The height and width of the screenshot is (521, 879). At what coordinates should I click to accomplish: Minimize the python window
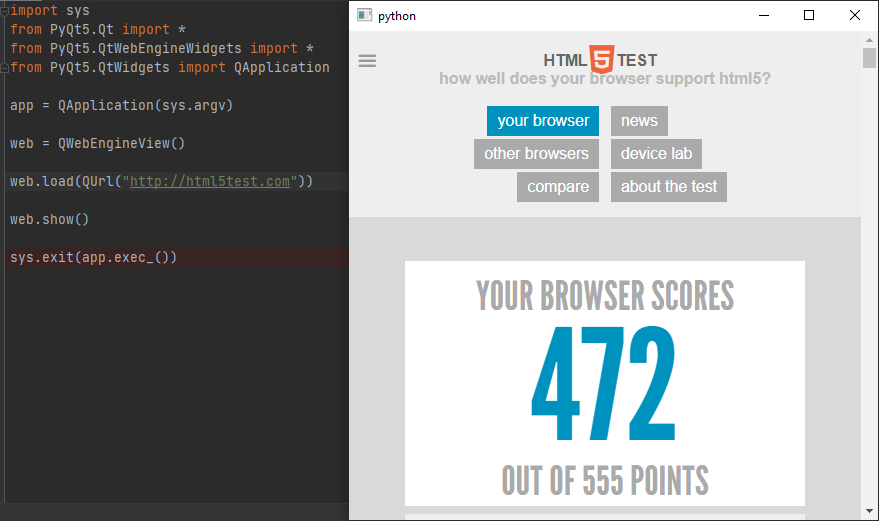(x=764, y=15)
